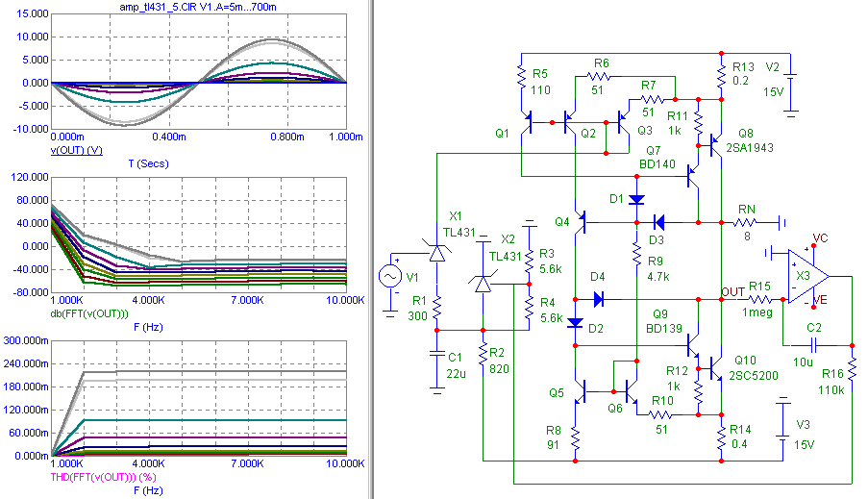Click the v(OUT) (V) plot label
The width and height of the screenshot is (868, 499).
point(76,150)
